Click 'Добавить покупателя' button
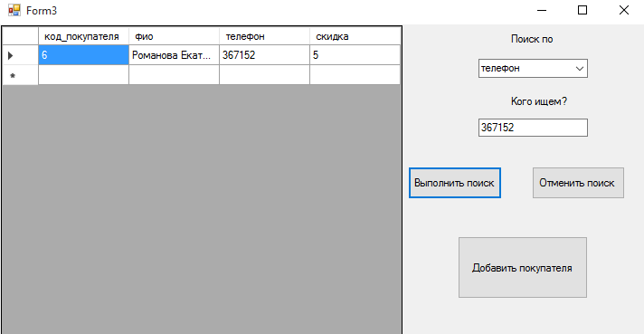The image size is (644, 334). point(523,267)
